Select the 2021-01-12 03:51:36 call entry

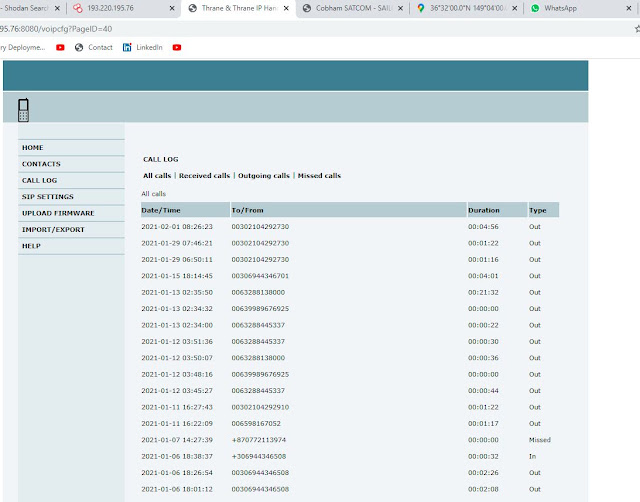point(350,342)
